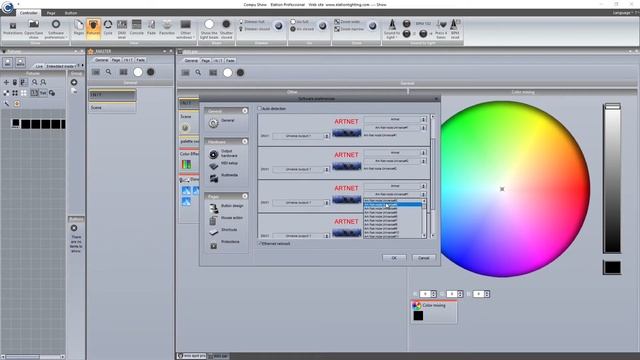This screenshot has width=640, height=360.
Task: Open the Protections ribbon icon
Action: click(x=13, y=29)
